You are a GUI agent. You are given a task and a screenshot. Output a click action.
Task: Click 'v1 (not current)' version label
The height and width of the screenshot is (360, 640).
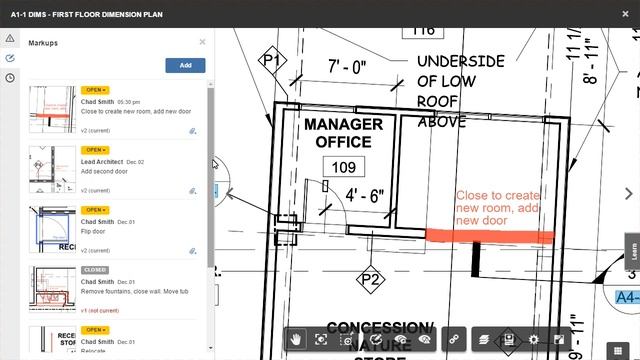click(100, 311)
